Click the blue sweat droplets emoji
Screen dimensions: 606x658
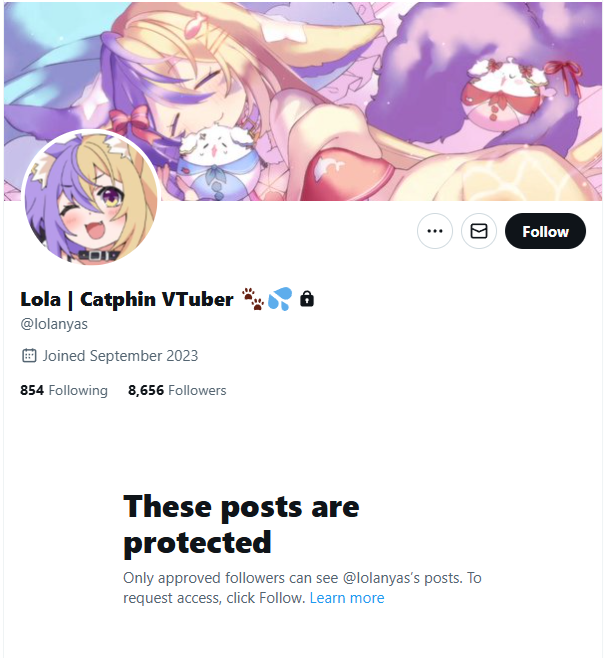[280, 299]
